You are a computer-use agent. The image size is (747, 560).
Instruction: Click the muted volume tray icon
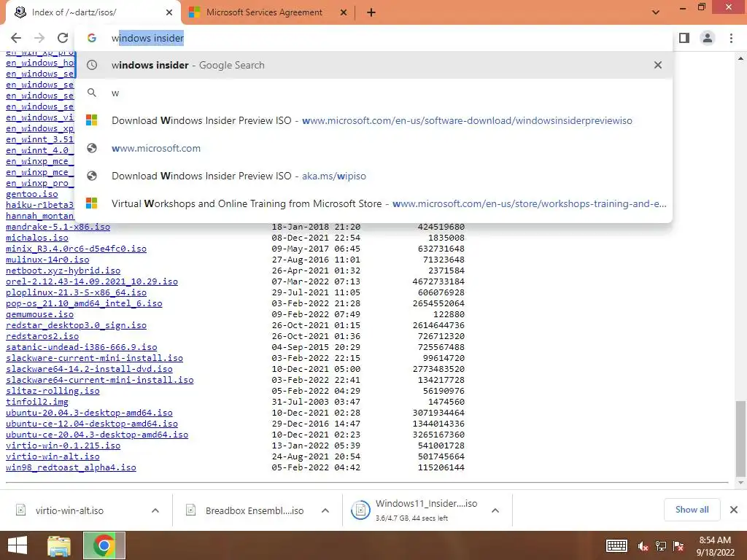point(643,546)
